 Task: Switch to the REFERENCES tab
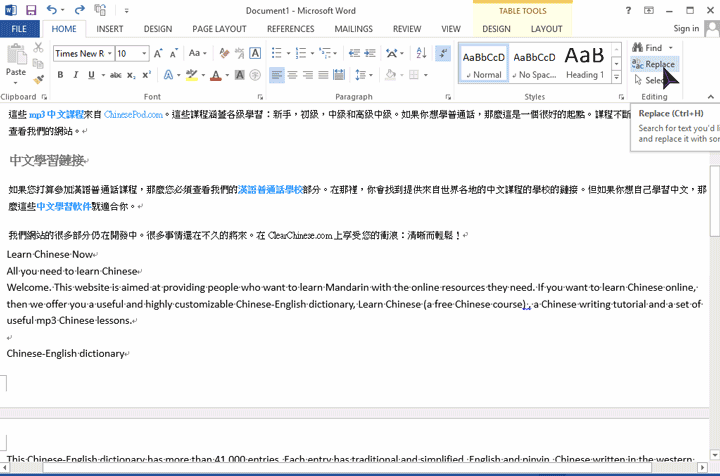click(x=291, y=29)
